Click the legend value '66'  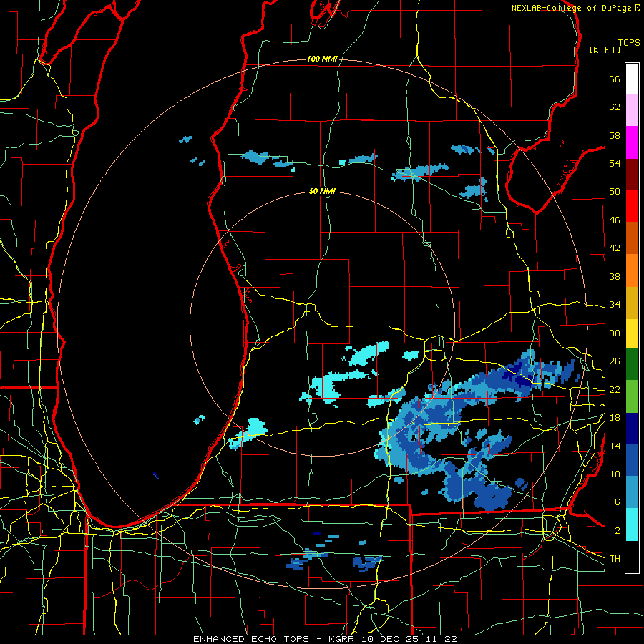coord(615,79)
